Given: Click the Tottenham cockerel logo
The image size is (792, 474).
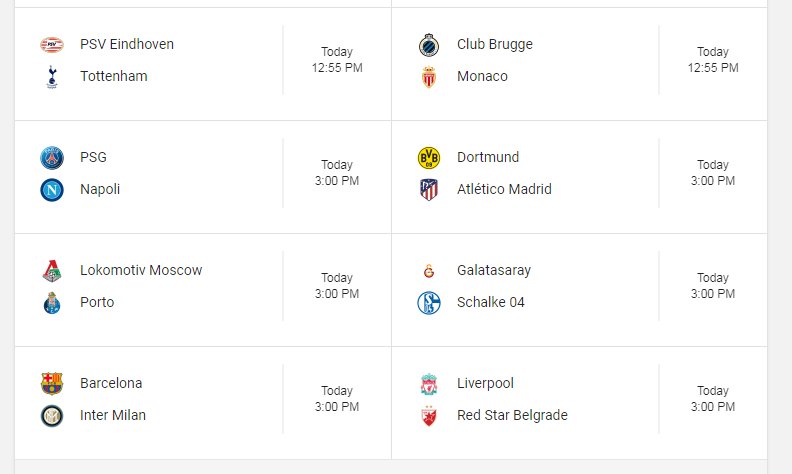Looking at the screenshot, I should (52, 77).
